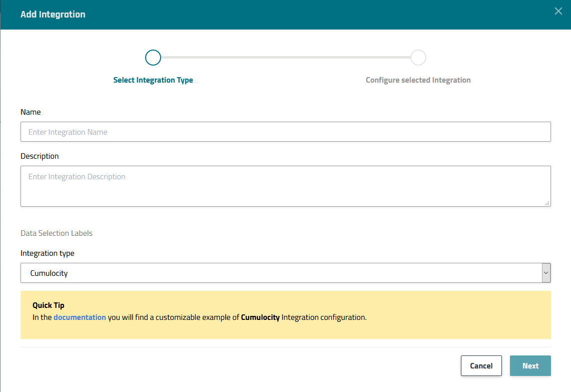
Task: Select the 'Select Integration Type' step label
Action: (153, 80)
